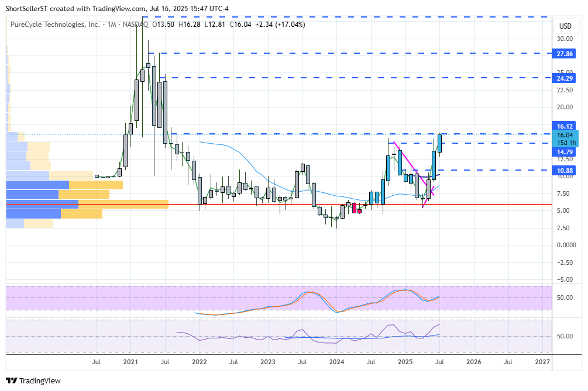Click the 27.86 blue price label
The height and width of the screenshot is (391, 588).
pos(565,54)
